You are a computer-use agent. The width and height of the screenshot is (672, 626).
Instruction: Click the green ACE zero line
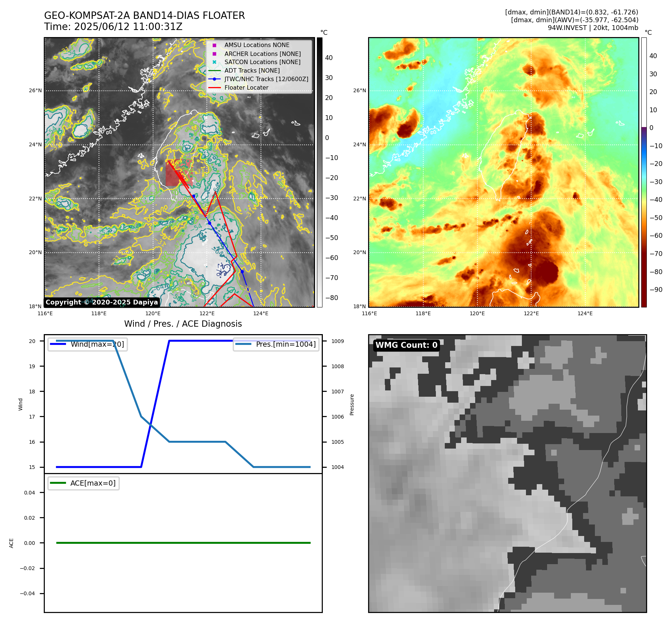(x=183, y=543)
